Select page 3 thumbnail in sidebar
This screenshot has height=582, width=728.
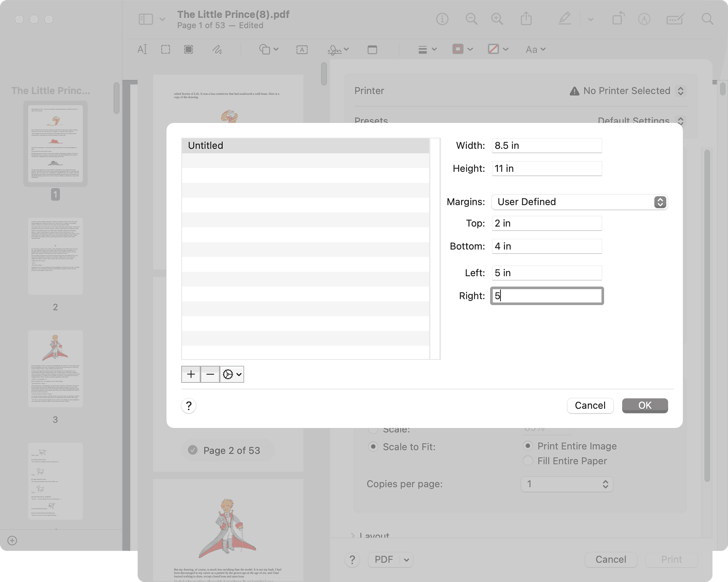55,369
